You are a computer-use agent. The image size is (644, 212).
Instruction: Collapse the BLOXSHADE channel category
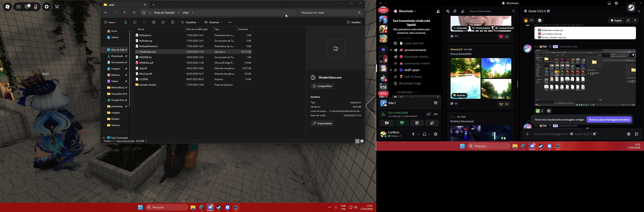[406, 92]
